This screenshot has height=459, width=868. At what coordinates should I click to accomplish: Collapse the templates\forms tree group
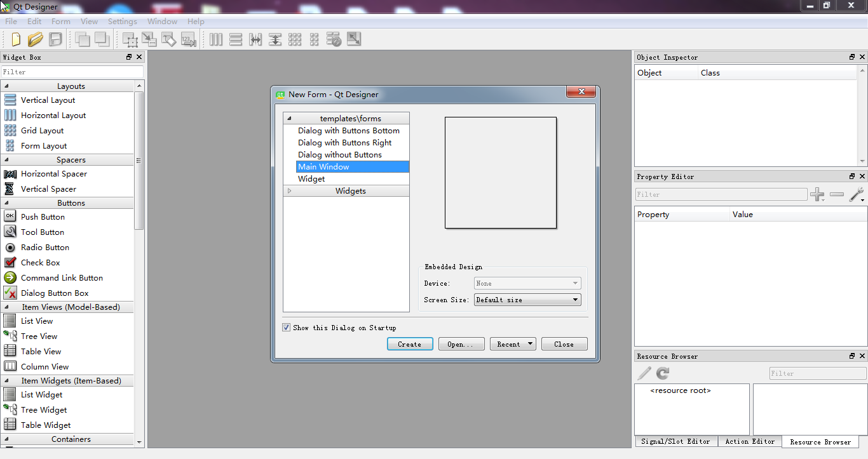[289, 119]
